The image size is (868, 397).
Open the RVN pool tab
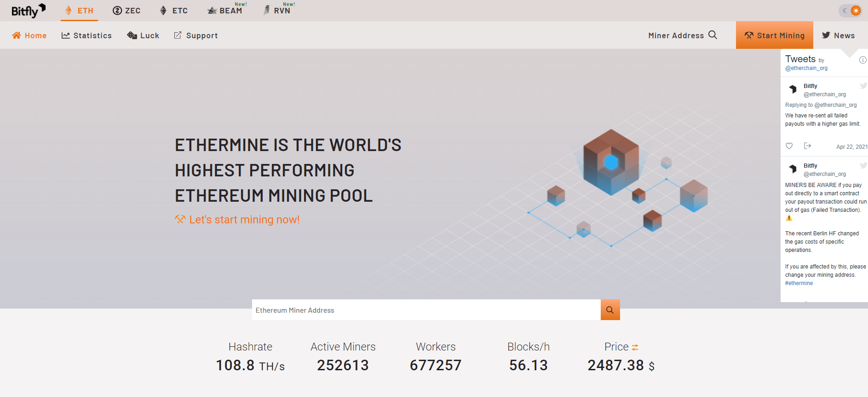277,11
